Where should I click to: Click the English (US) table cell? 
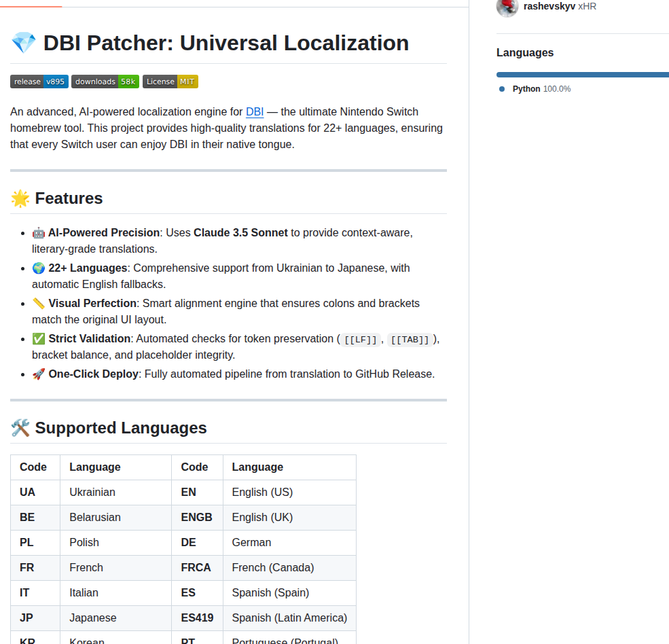tap(290, 493)
